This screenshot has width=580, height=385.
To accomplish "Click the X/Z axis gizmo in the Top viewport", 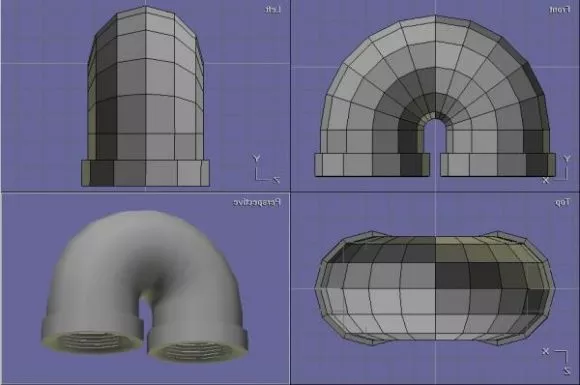I will click(557, 361).
